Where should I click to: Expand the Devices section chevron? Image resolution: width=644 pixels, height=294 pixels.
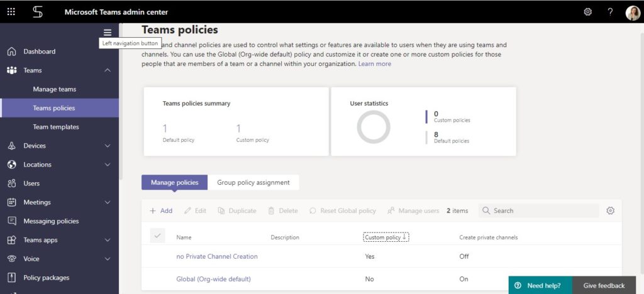click(108, 146)
